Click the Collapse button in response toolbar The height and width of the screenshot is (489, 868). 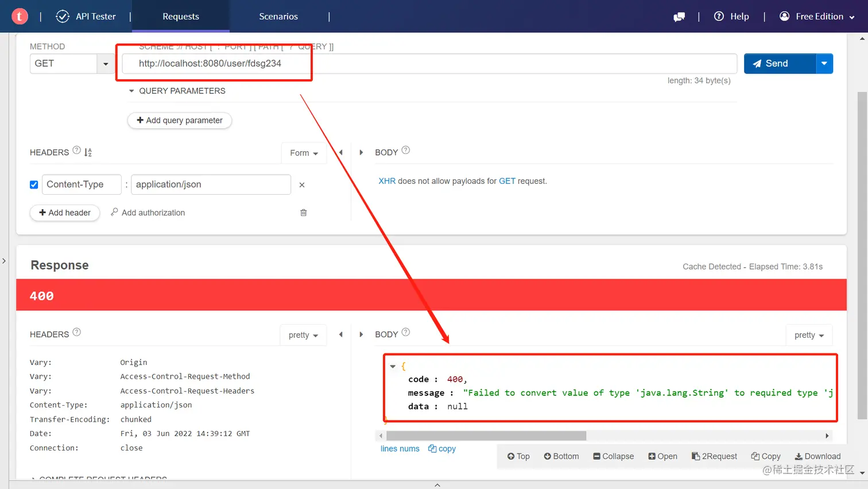[x=614, y=456]
